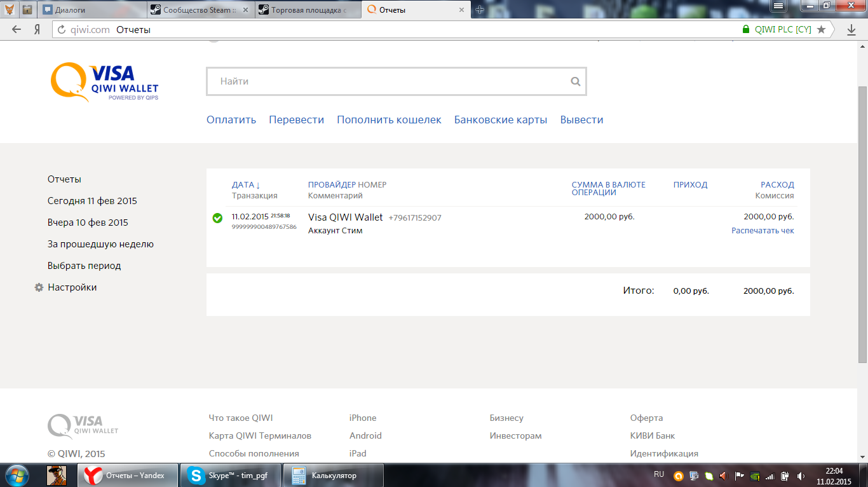
Task: Open the orange tray icon
Action: pos(679,476)
